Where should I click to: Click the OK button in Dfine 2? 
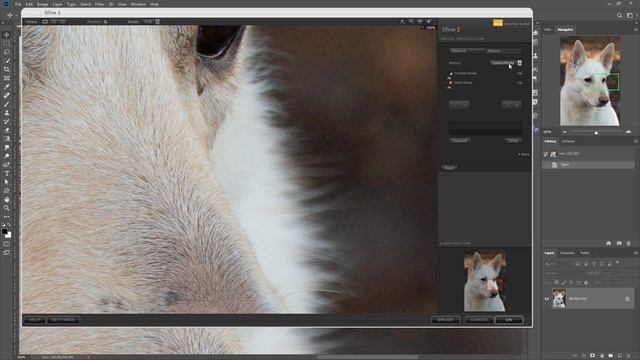(509, 320)
